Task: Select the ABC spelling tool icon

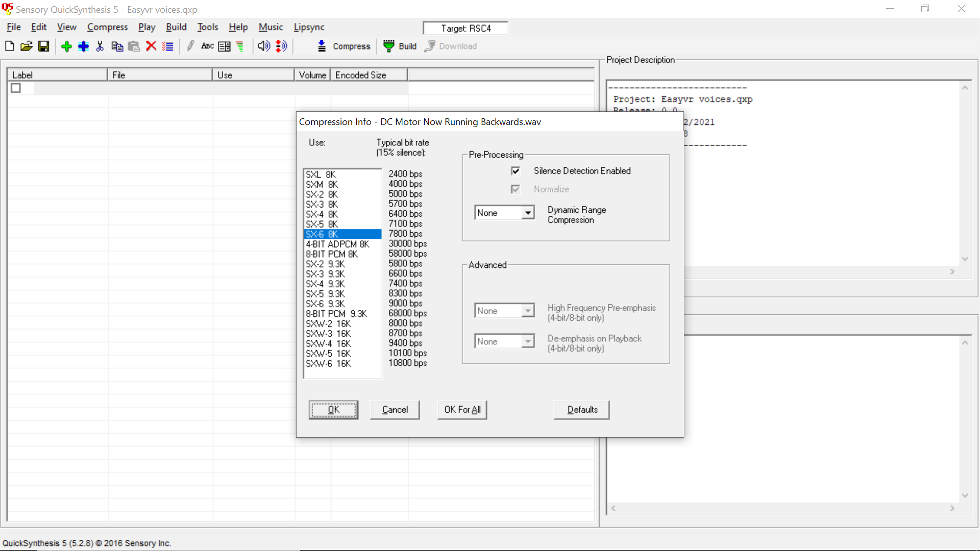Action: (x=207, y=46)
